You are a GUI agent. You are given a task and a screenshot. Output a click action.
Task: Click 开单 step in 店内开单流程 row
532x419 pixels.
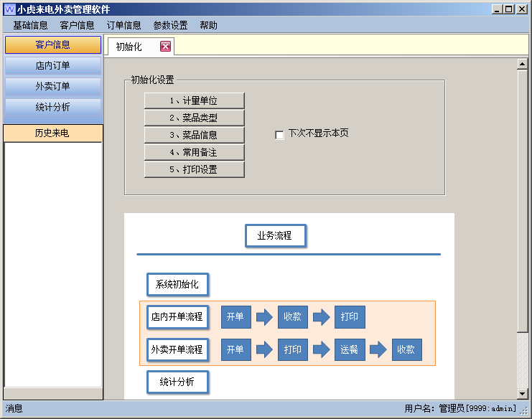tap(235, 317)
